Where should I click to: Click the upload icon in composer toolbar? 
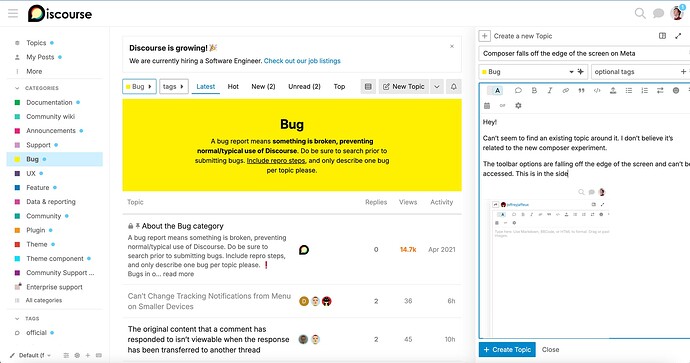[613, 91]
